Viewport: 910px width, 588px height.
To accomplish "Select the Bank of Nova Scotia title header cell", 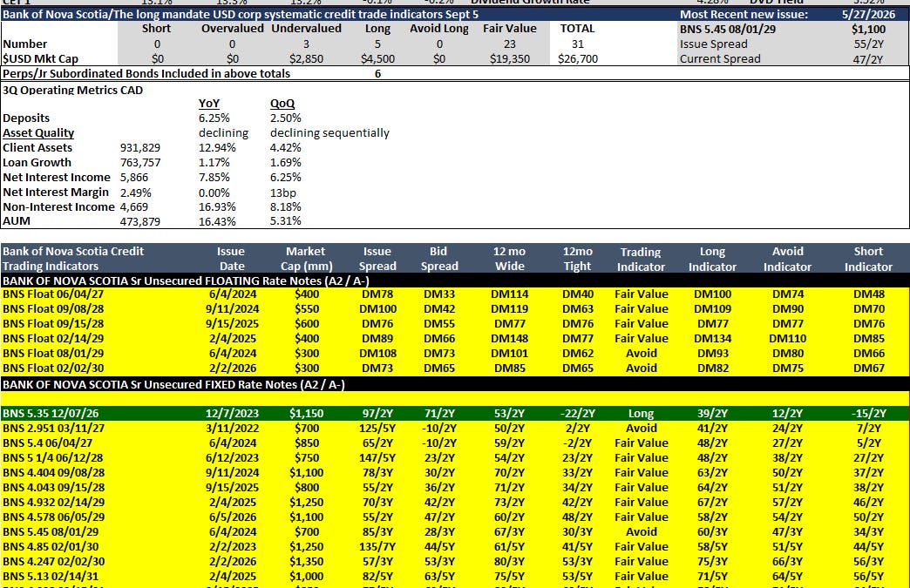I will pos(241,14).
